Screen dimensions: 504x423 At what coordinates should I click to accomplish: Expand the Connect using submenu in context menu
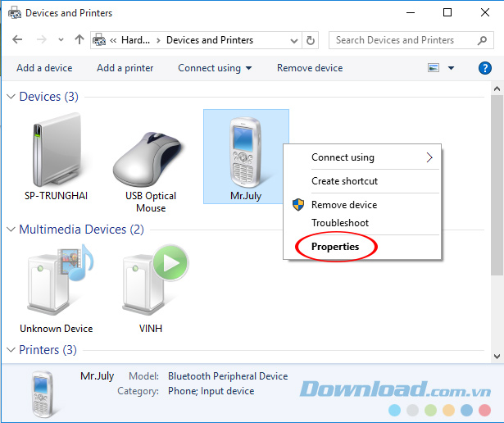(x=362, y=157)
